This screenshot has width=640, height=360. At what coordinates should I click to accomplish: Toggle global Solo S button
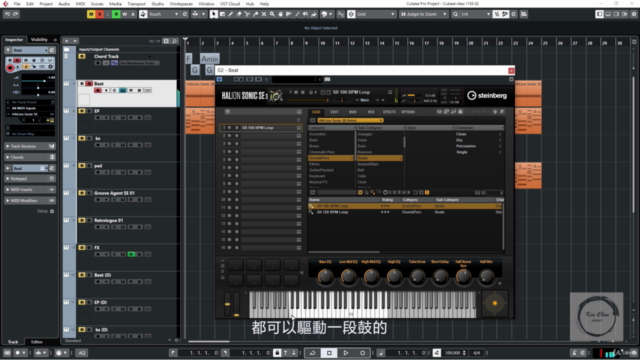coord(99,14)
